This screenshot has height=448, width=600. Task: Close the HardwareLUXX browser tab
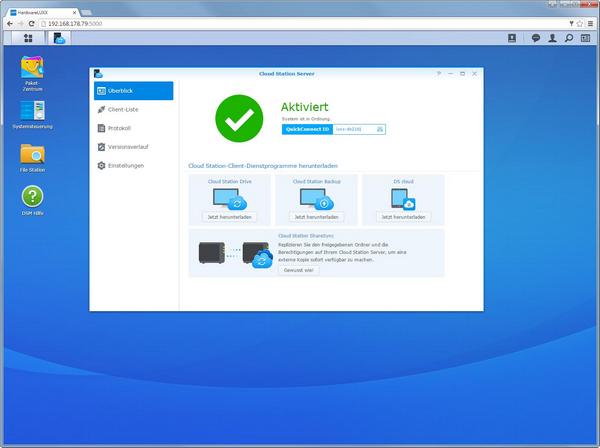pos(74,13)
